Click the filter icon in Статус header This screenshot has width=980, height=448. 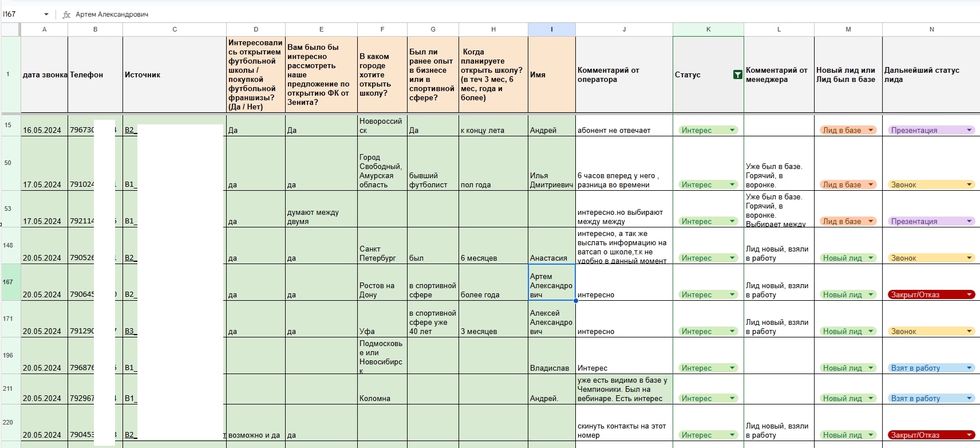737,74
